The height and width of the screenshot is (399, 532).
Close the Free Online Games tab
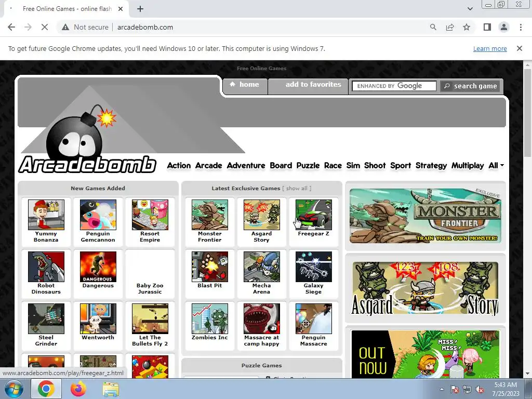(x=121, y=9)
